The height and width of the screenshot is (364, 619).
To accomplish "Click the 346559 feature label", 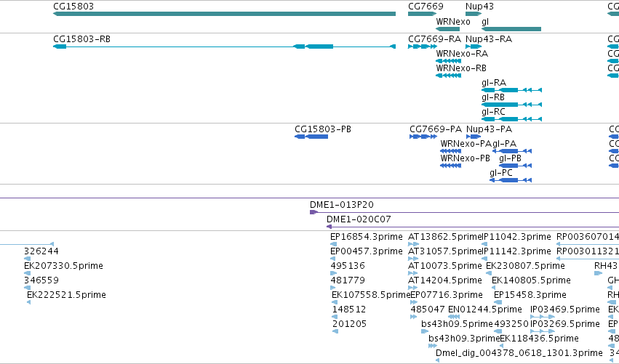I will click(x=41, y=280).
